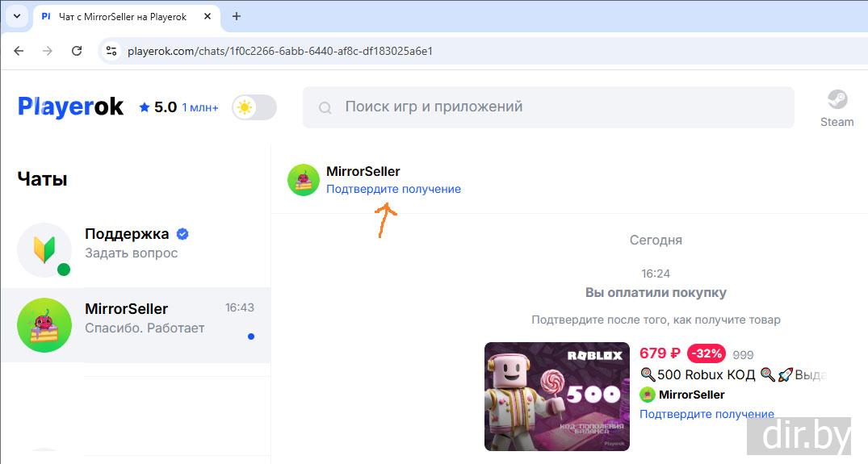Open the Поддержка support chat
Screen dimensions: 868x464
[136, 249]
